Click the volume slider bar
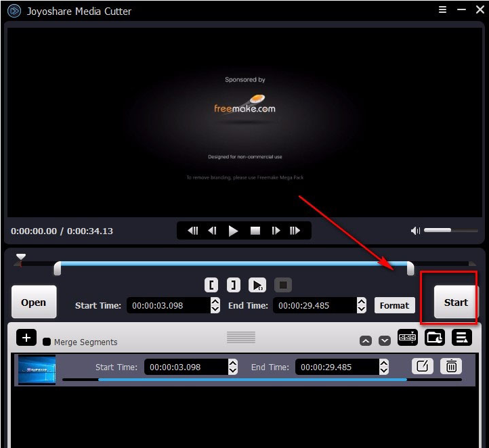 (446, 231)
